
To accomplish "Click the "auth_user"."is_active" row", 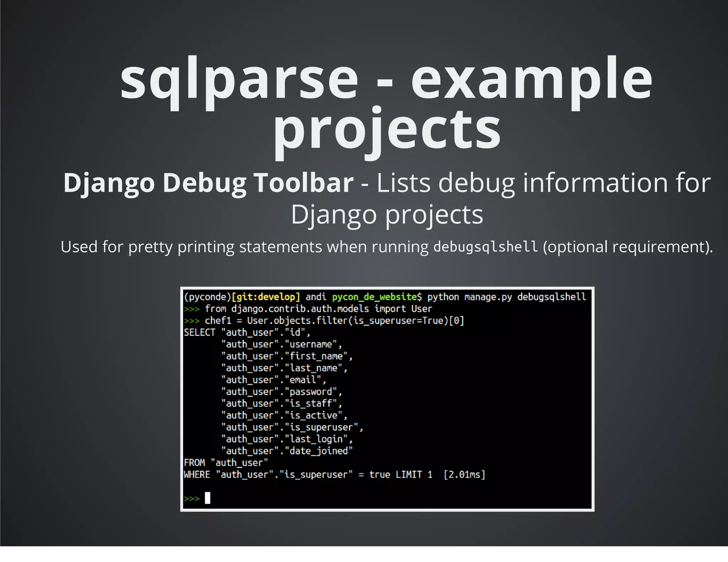I will 284,415.
